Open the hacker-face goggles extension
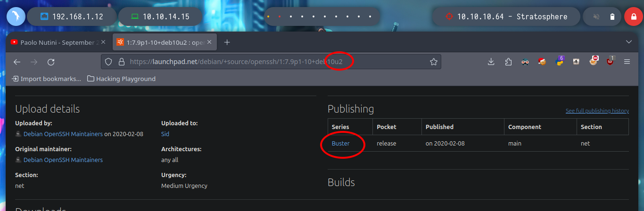The width and height of the screenshot is (644, 211). pos(525,62)
